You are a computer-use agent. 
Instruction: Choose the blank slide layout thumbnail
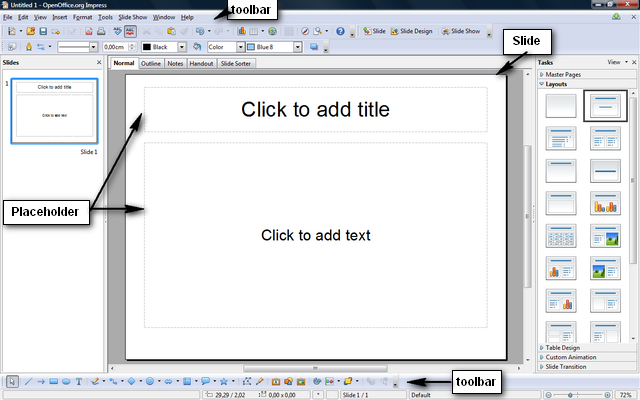pyautogui.click(x=561, y=106)
